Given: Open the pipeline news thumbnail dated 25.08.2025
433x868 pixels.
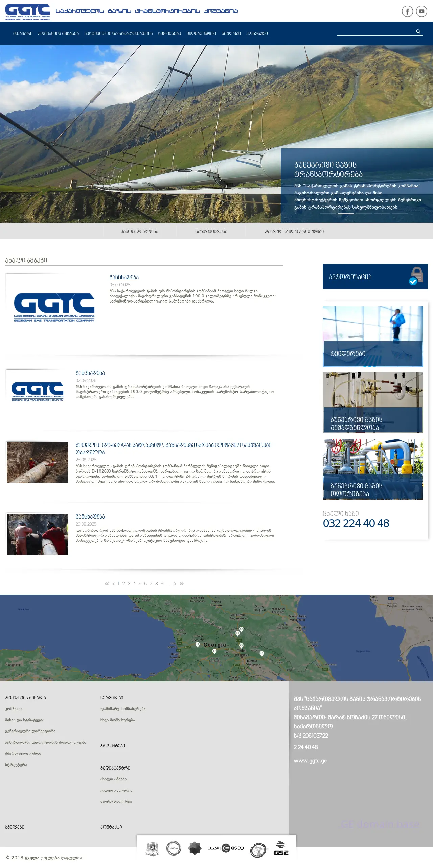Looking at the screenshot, I should [x=38, y=462].
